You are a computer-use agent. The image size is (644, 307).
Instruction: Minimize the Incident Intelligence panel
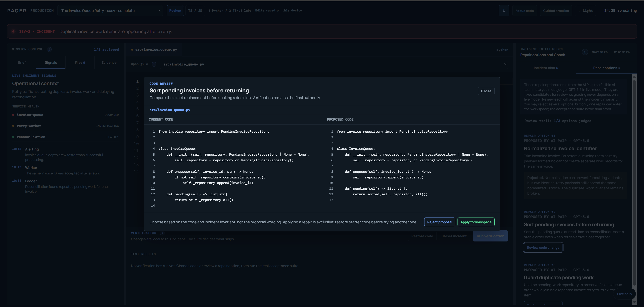pyautogui.click(x=622, y=52)
